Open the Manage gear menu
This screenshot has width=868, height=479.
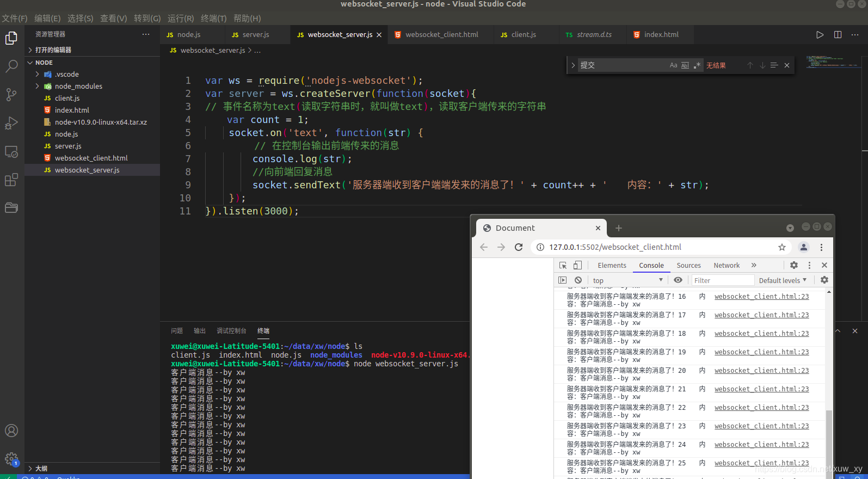[11, 459]
